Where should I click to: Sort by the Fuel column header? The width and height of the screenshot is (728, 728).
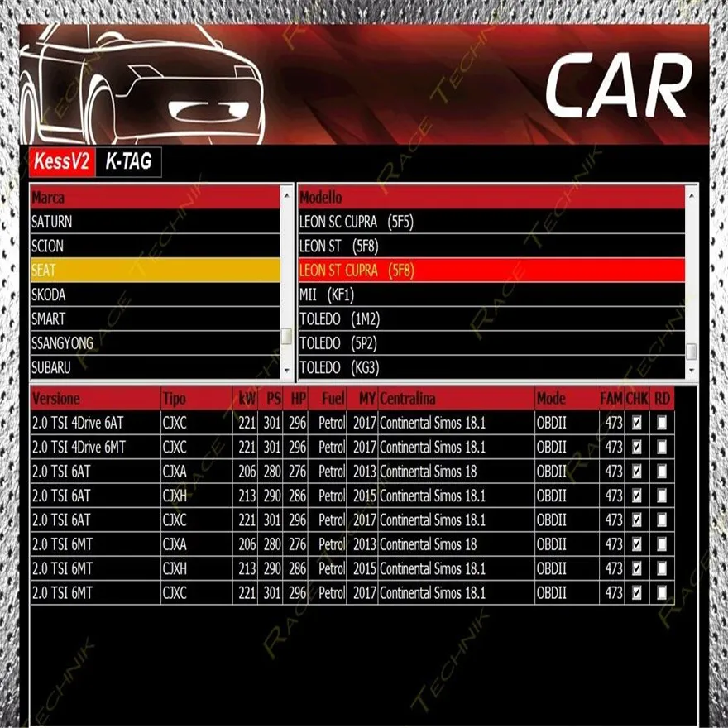click(x=328, y=399)
